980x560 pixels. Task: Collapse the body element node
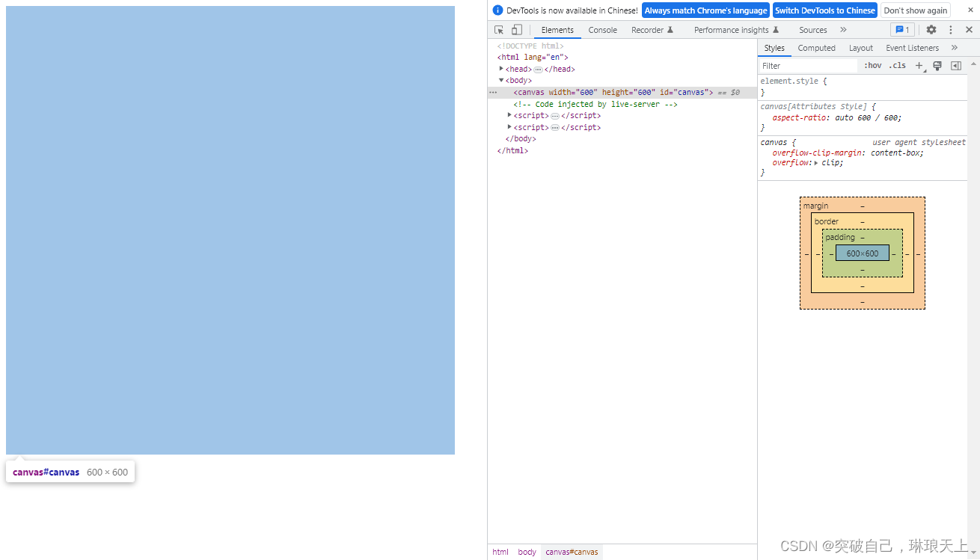coord(501,80)
